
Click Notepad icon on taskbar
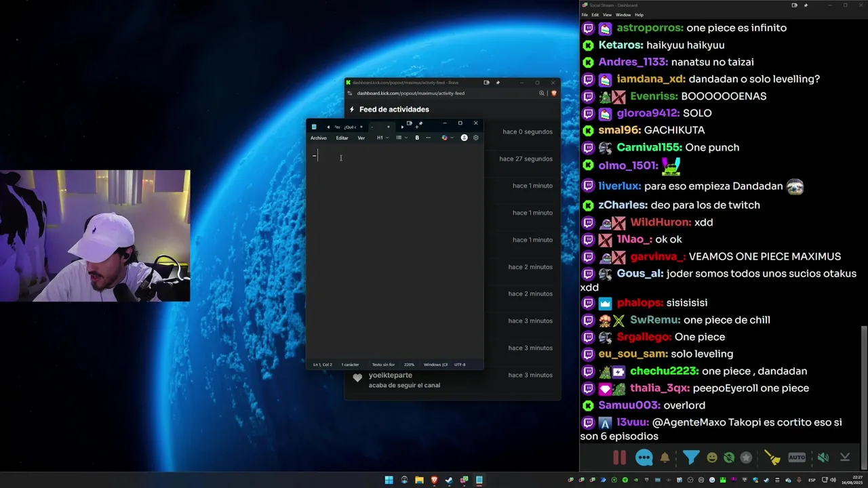[x=479, y=480]
